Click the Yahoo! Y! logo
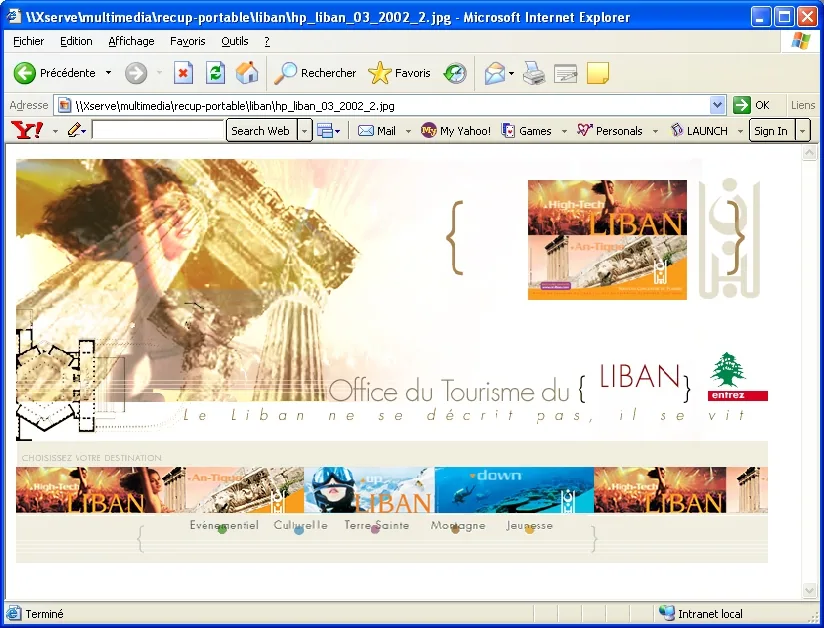The image size is (824, 628). pos(27,130)
